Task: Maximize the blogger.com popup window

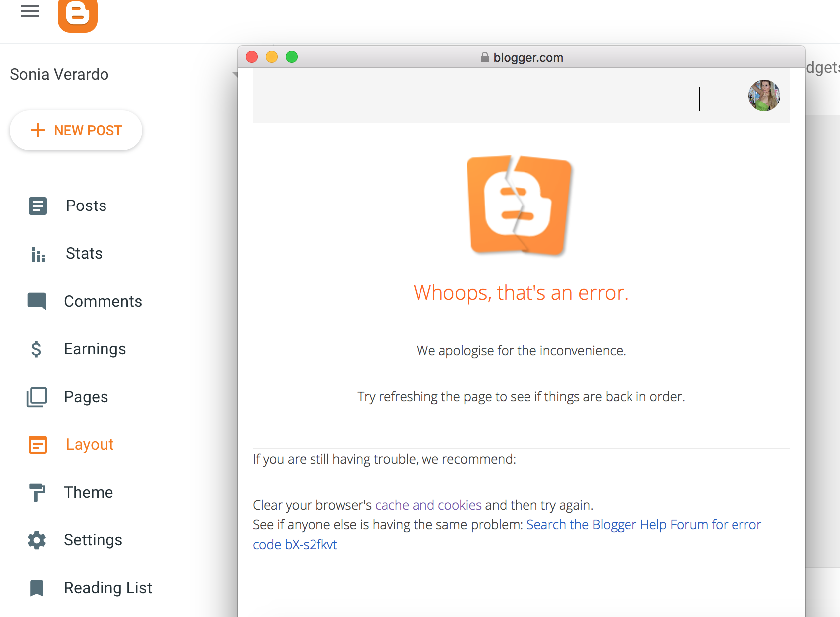Action: pyautogui.click(x=292, y=57)
